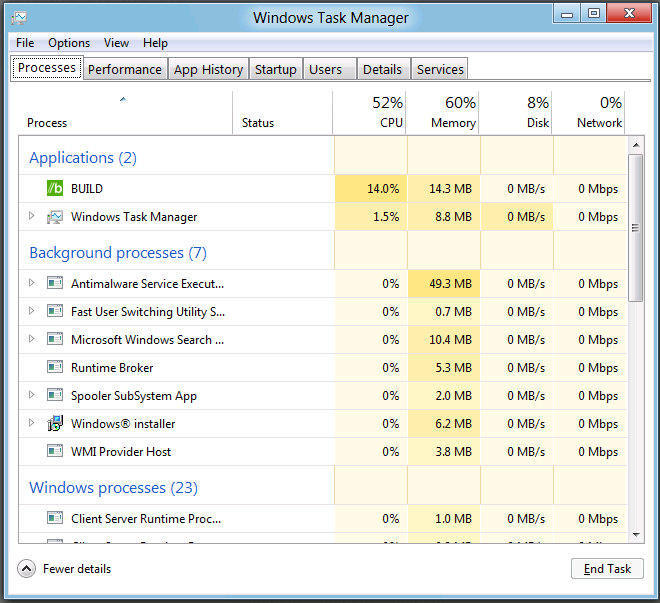Click the 6.2 MB memory value

[x=453, y=424]
